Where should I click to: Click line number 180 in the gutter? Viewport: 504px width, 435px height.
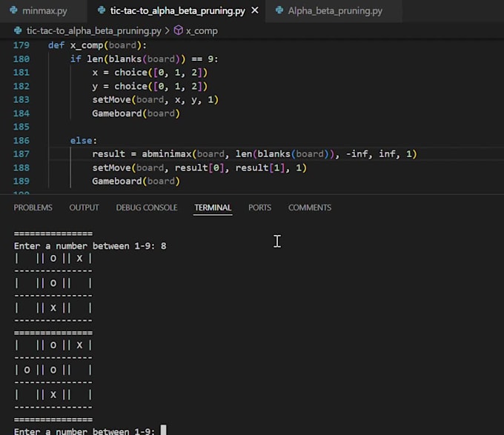point(21,59)
